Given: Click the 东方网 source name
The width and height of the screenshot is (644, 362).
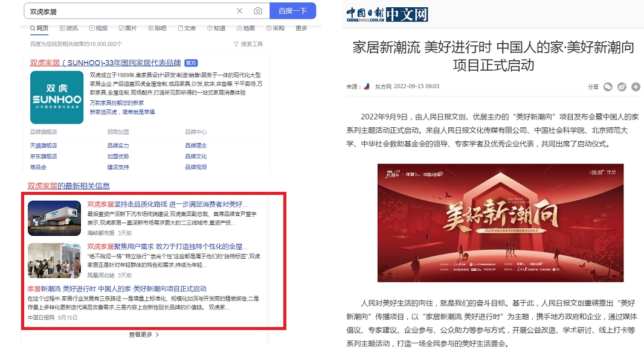Looking at the screenshot, I should pyautogui.click(x=383, y=86).
